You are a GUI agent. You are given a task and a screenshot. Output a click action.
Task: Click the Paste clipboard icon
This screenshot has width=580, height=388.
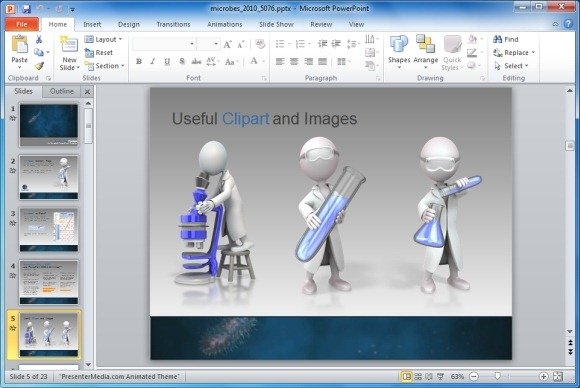point(19,45)
